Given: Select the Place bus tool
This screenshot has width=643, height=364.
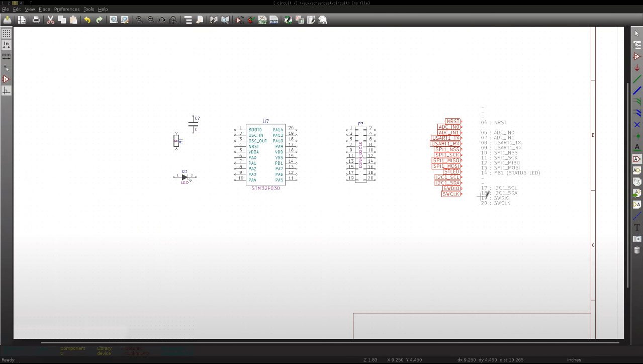Looking at the screenshot, I should pos(637,90).
